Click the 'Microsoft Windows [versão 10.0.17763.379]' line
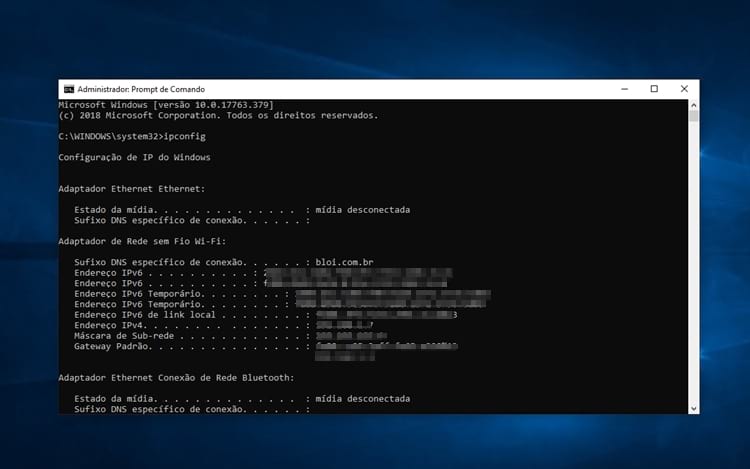Screen dimensions: 750x469 pyautogui.click(x=166, y=104)
